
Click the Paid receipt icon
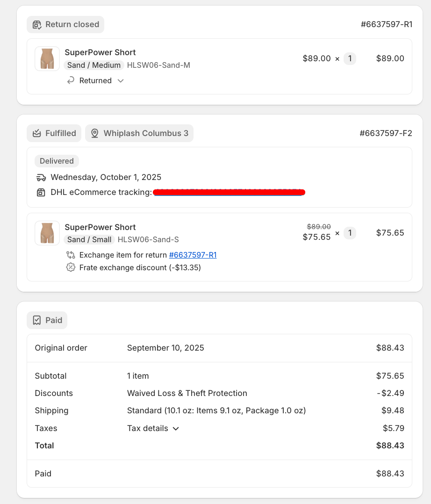pos(37,320)
